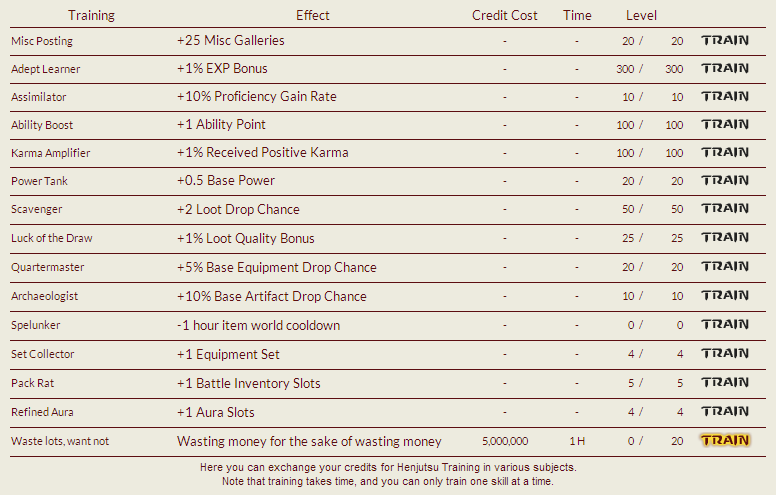Train the Ability Boost skill
Screen dimensions: 776x495
pos(725,124)
